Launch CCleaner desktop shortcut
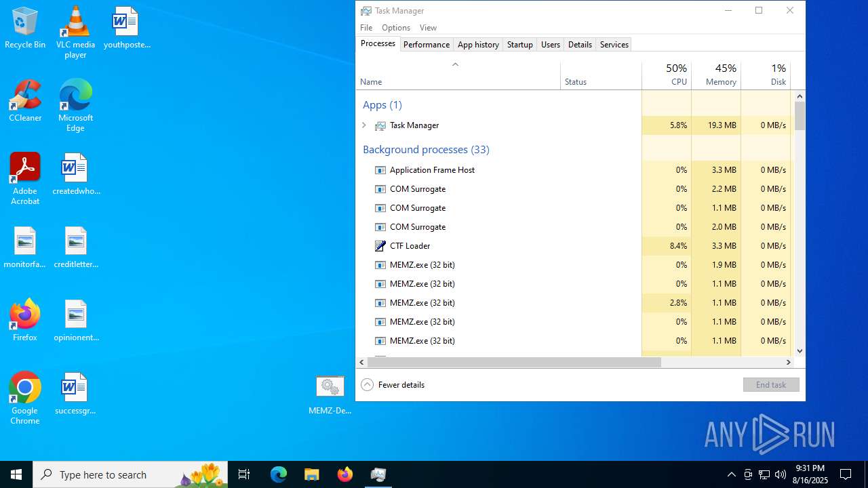Viewport: 868px width, 488px height. (x=25, y=102)
